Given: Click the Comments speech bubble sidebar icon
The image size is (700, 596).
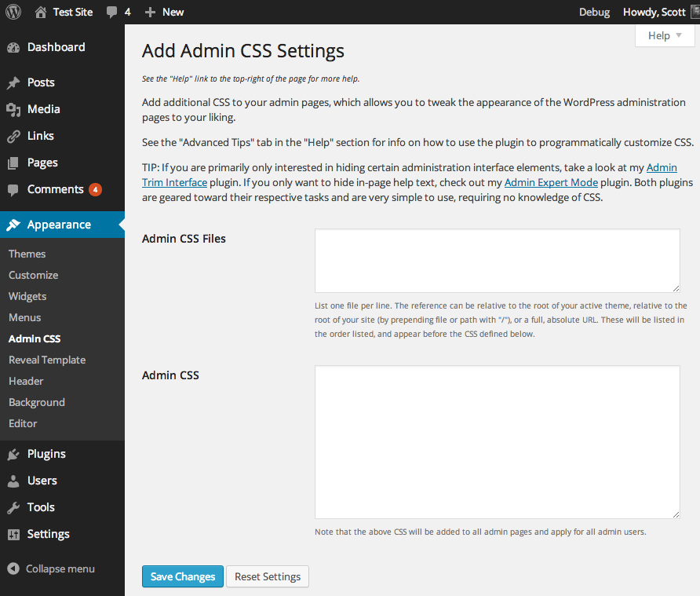Looking at the screenshot, I should click(13, 190).
